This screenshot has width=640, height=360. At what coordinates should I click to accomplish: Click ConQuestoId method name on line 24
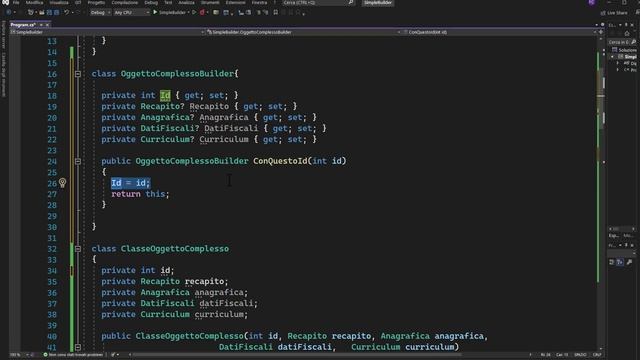[x=280, y=161]
